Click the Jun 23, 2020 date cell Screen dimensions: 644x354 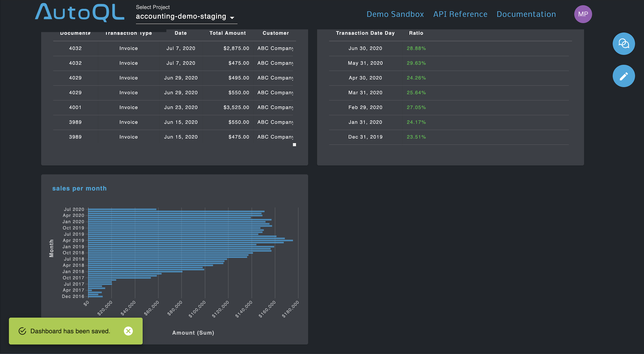point(181,107)
